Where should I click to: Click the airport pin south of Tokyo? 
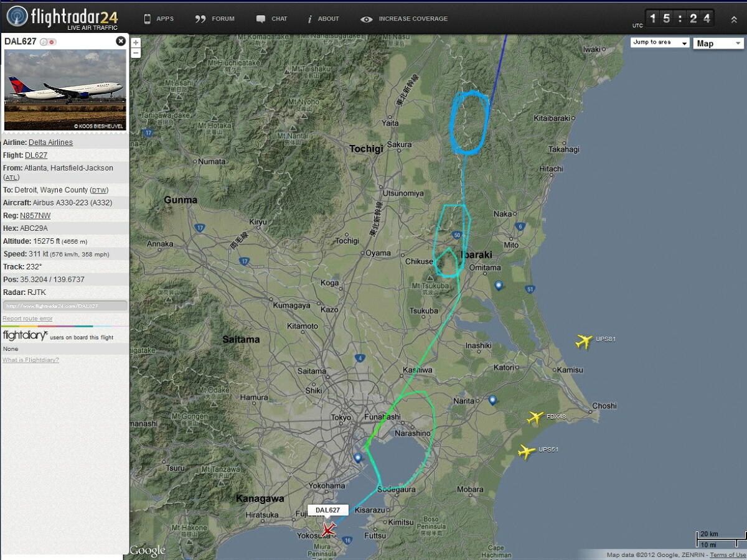tap(358, 458)
